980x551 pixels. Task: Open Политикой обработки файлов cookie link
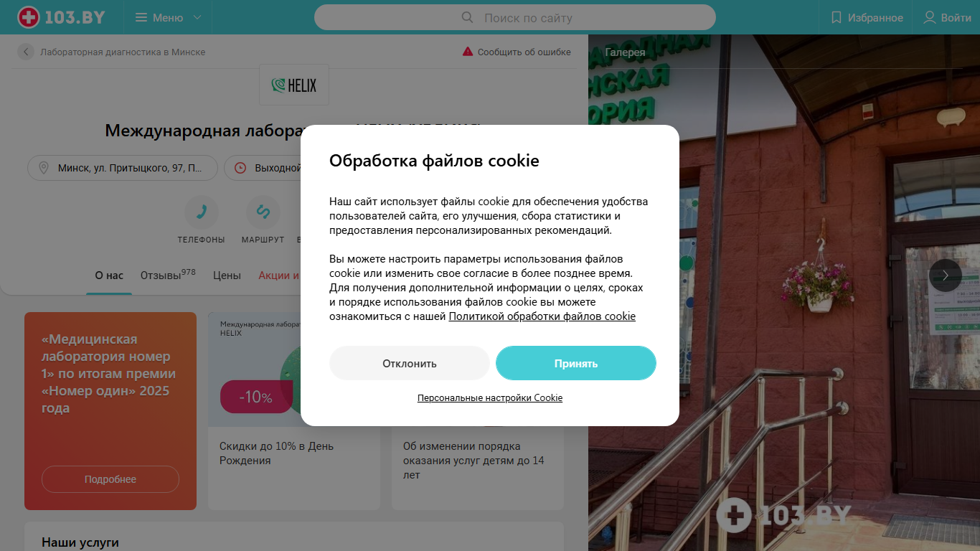[542, 316]
